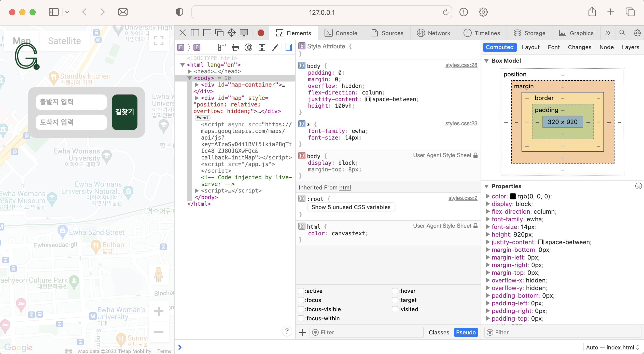Screen dimensions: 644x354
Task: Toggle the layout rulers icon
Action: pyautogui.click(x=222, y=47)
